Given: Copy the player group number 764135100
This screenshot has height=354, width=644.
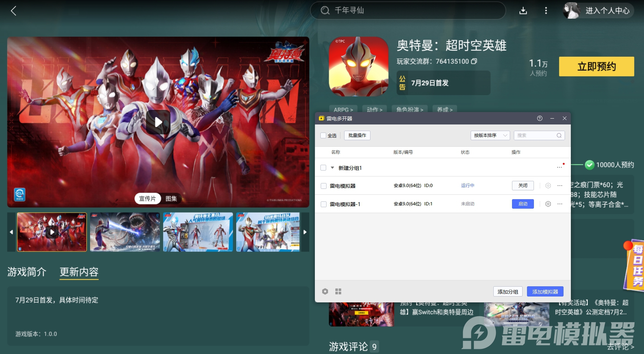Looking at the screenshot, I should coord(474,61).
